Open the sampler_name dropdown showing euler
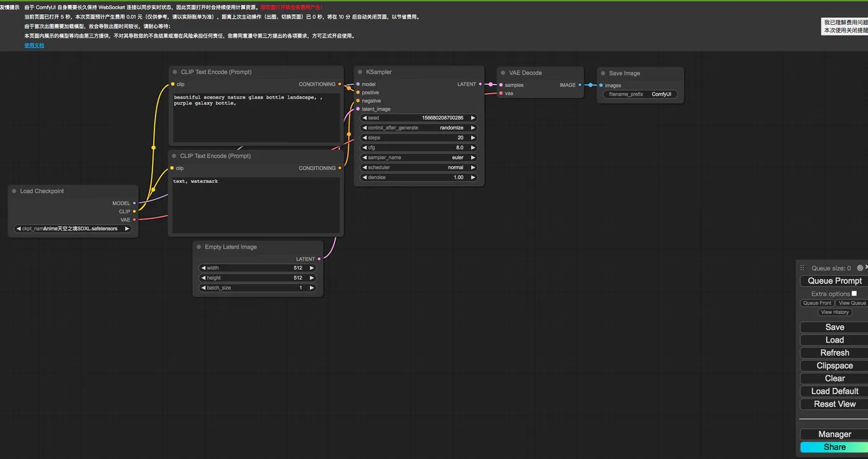Screen dimensions: 868x459 tap(418, 158)
